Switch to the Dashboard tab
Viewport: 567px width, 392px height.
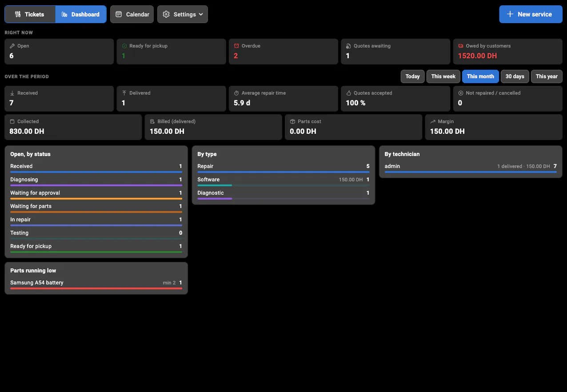pyautogui.click(x=81, y=14)
